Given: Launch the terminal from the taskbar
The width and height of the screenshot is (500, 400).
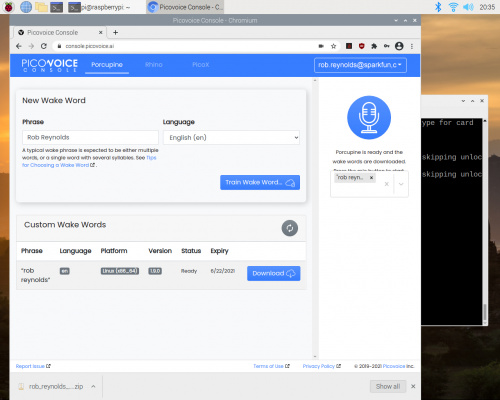Looking at the screenshot, I should (57, 7).
